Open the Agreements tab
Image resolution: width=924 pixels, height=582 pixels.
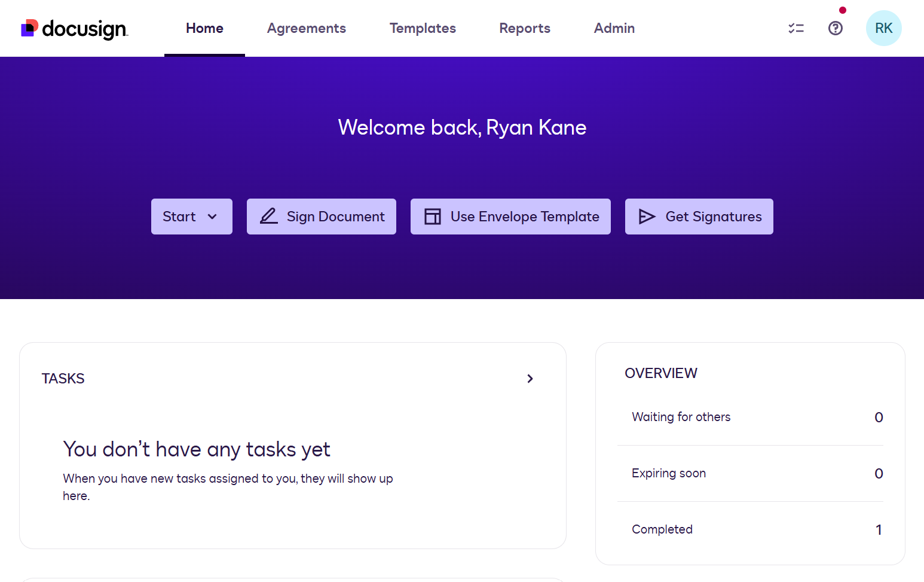coord(307,28)
